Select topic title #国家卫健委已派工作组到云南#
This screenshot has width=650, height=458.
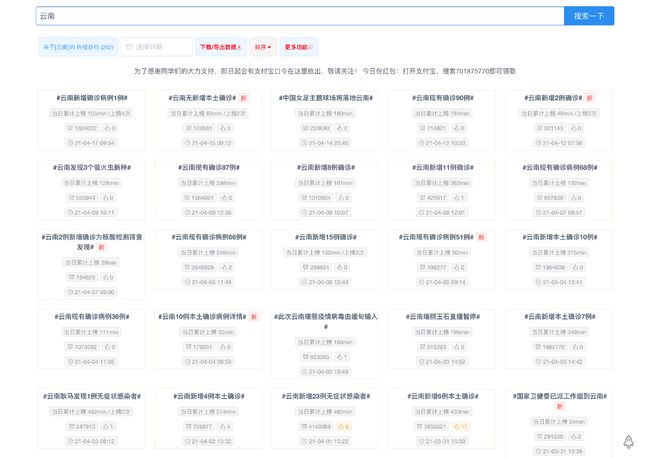tap(560, 397)
